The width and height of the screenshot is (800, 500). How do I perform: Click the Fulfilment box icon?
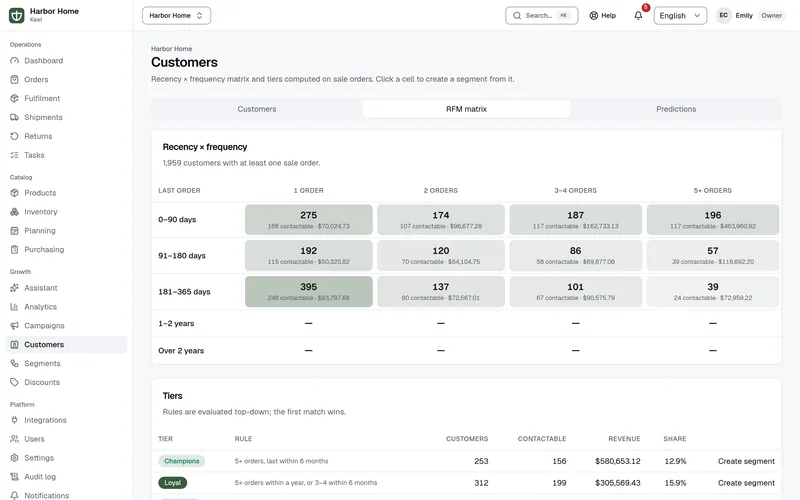tap(14, 98)
